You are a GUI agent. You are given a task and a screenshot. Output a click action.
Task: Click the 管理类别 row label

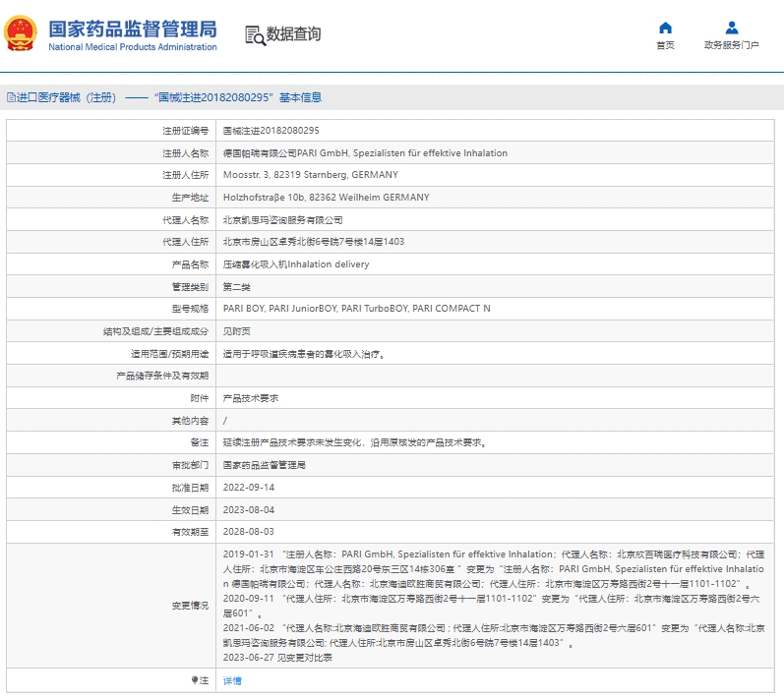[x=190, y=287]
